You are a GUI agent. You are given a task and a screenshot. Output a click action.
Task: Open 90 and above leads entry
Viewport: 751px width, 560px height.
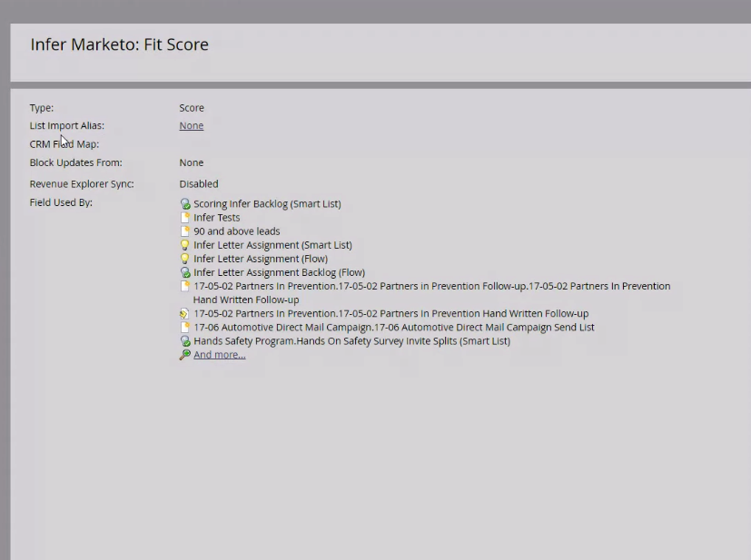coord(237,231)
